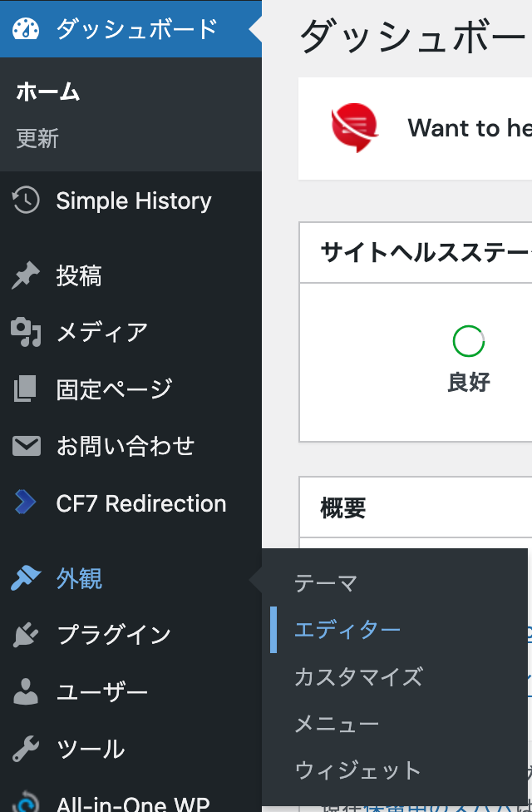Viewport: 532px width, 812px height.
Task: Click the red chat bubble logo
Action: (354, 127)
